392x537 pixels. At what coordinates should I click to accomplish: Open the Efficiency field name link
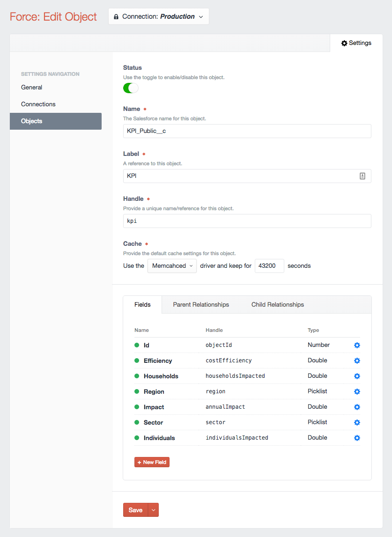coord(158,360)
